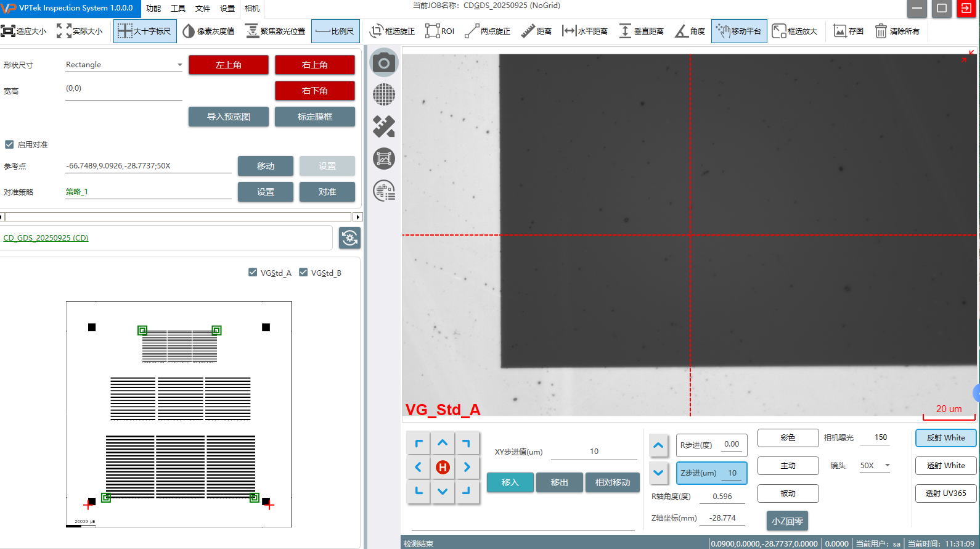Click the 导入预览图 button
Image resolution: width=980 pixels, height=549 pixels.
tap(228, 117)
